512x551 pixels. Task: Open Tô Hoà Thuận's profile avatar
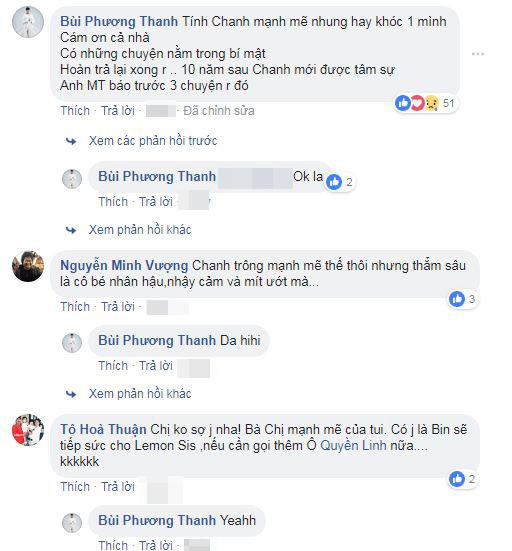[28, 430]
